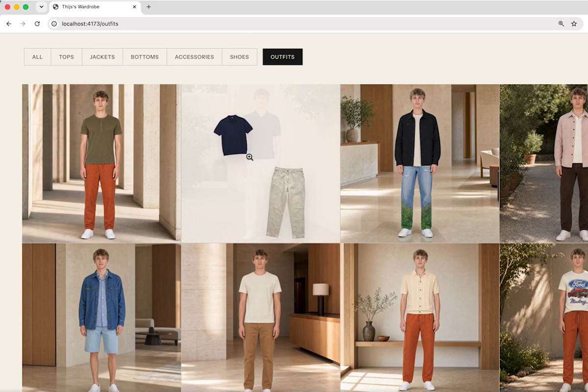Viewport: 588px width, 392px height.
Task: Open denim jacket and blue shorts outfit
Action: pyautogui.click(x=101, y=318)
